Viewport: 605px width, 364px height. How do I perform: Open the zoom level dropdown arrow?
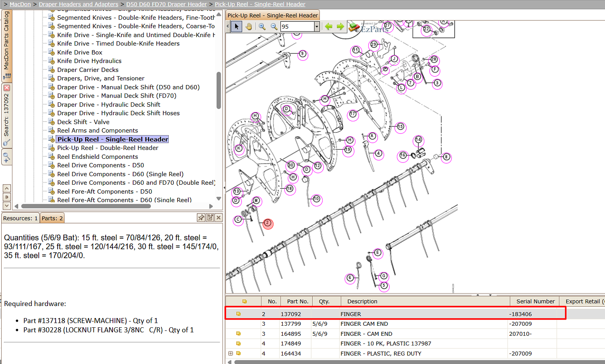pyautogui.click(x=317, y=27)
